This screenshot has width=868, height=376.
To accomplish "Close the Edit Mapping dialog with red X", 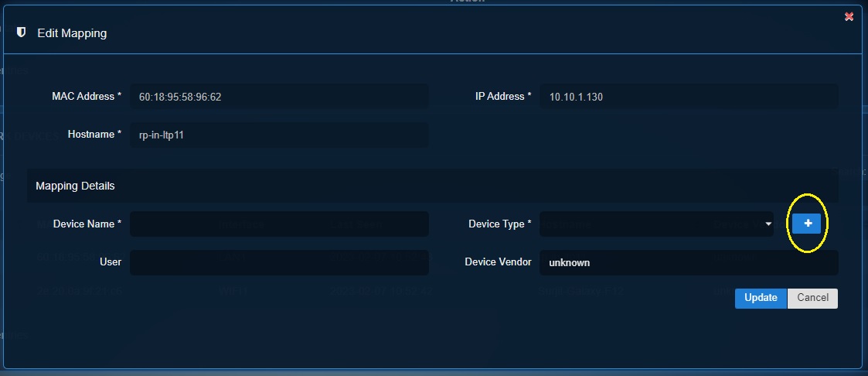I will 849,17.
